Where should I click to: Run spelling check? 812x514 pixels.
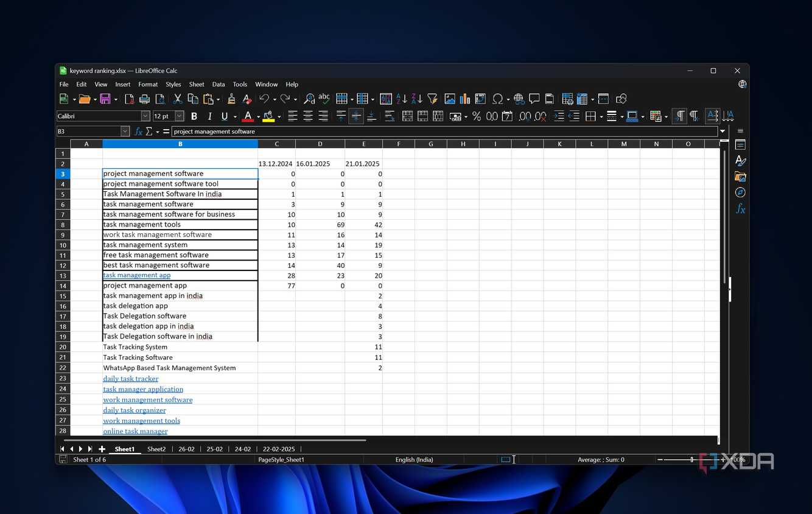pos(324,99)
